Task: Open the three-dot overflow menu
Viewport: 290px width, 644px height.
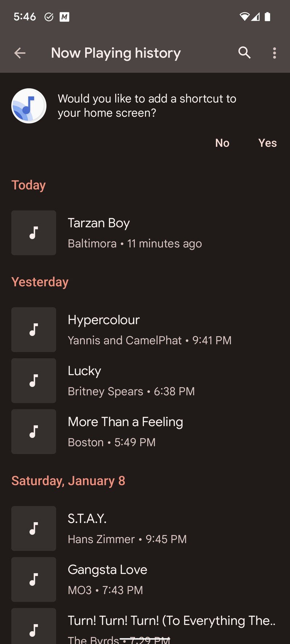Action: [274, 53]
